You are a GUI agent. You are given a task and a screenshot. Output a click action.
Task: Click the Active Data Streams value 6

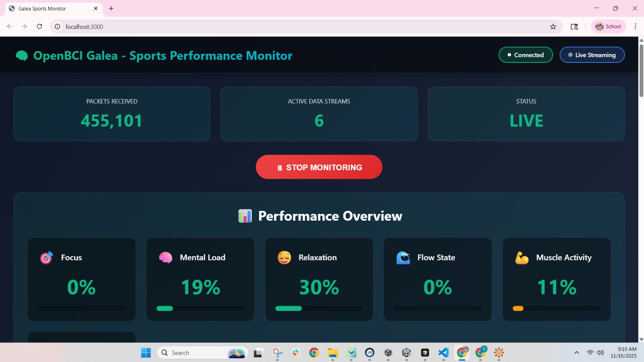pos(319,121)
